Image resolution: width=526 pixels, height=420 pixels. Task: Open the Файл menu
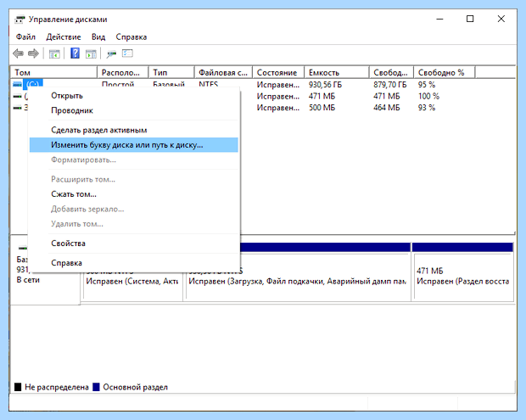coord(25,36)
